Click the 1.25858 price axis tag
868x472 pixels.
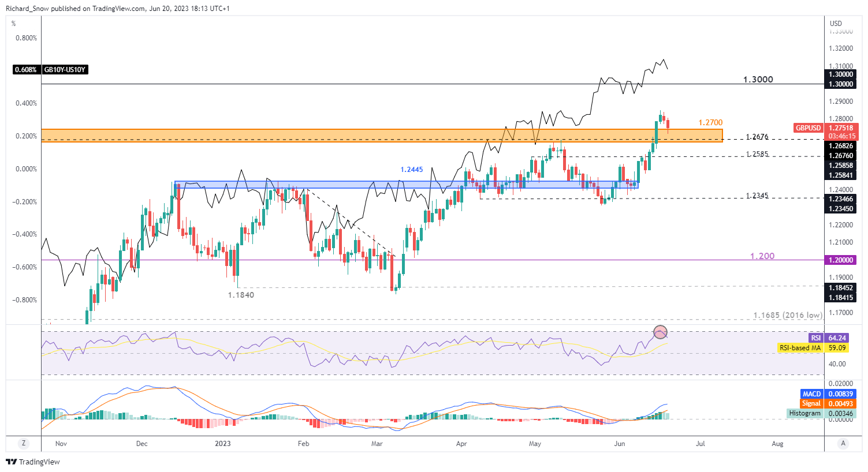841,166
